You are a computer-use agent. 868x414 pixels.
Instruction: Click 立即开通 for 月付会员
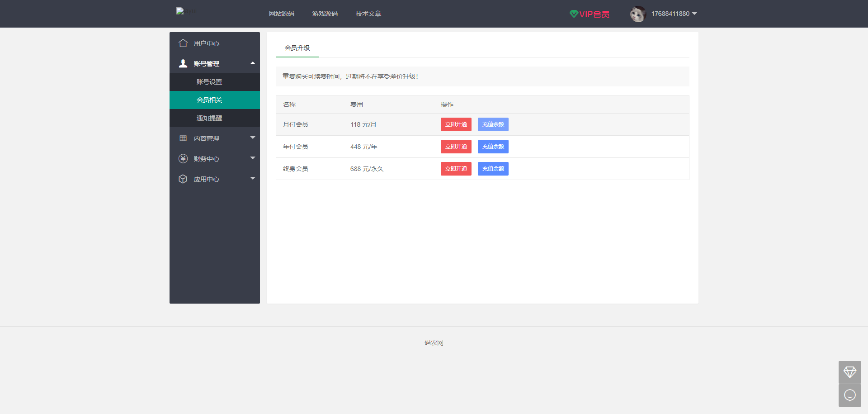pyautogui.click(x=456, y=124)
